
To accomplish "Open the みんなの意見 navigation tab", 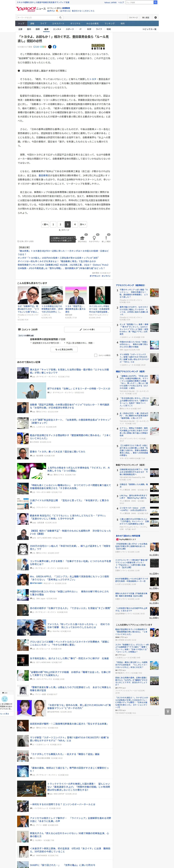I will (x=93, y=24).
